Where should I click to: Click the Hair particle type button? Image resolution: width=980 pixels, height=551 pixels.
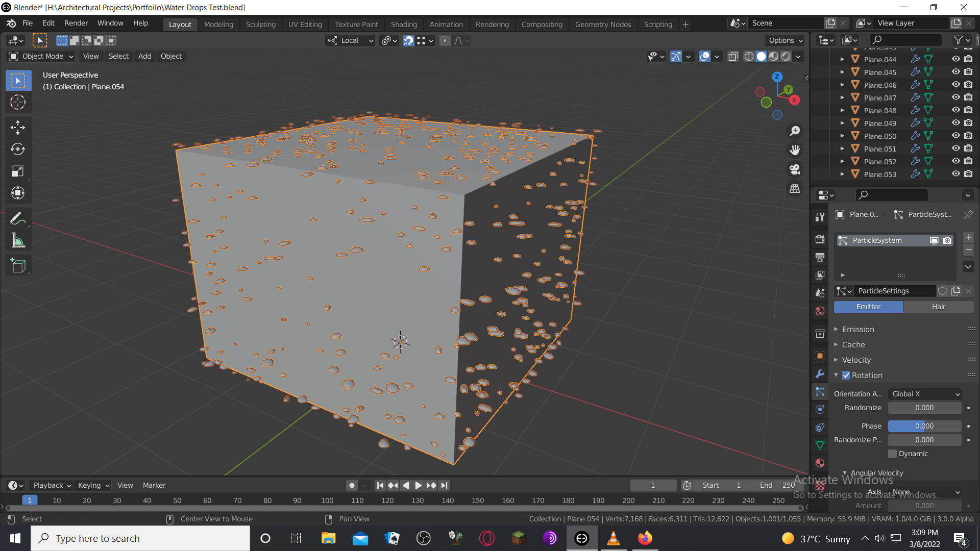point(938,307)
